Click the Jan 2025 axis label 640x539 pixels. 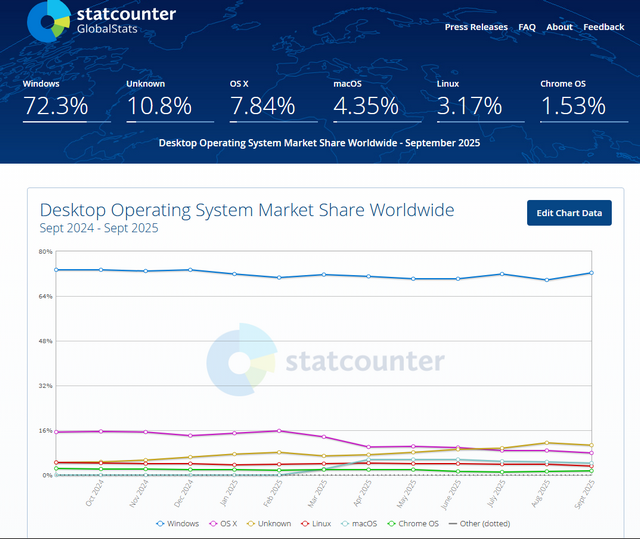coord(229,493)
